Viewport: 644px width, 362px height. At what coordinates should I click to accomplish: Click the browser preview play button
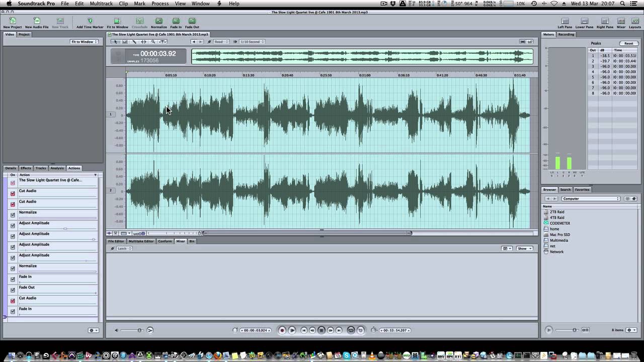pyautogui.click(x=549, y=330)
